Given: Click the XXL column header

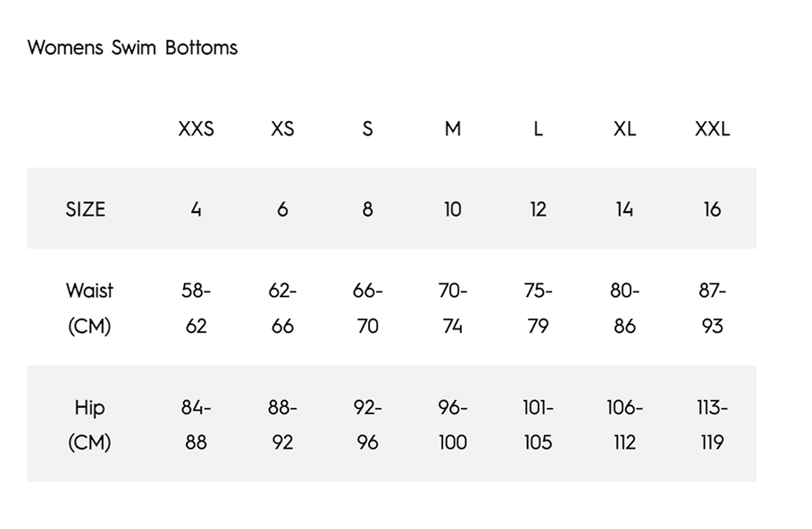Looking at the screenshot, I should pos(712,129).
